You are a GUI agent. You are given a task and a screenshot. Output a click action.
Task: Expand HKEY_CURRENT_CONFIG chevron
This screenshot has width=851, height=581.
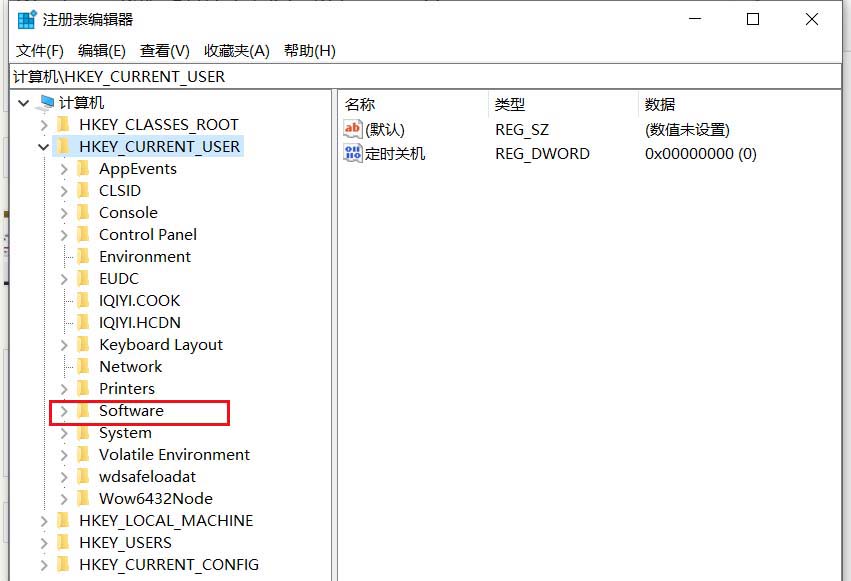coord(44,565)
